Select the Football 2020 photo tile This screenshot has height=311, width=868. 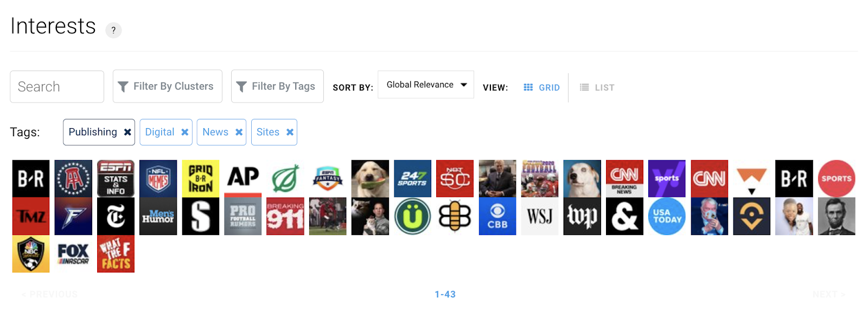coord(540,179)
